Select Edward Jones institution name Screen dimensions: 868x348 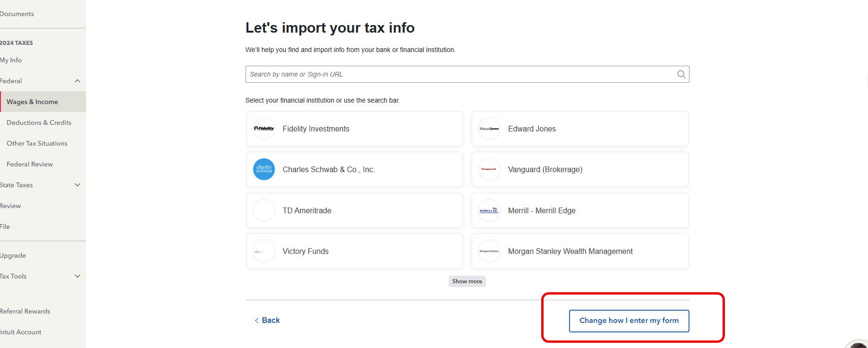click(532, 129)
